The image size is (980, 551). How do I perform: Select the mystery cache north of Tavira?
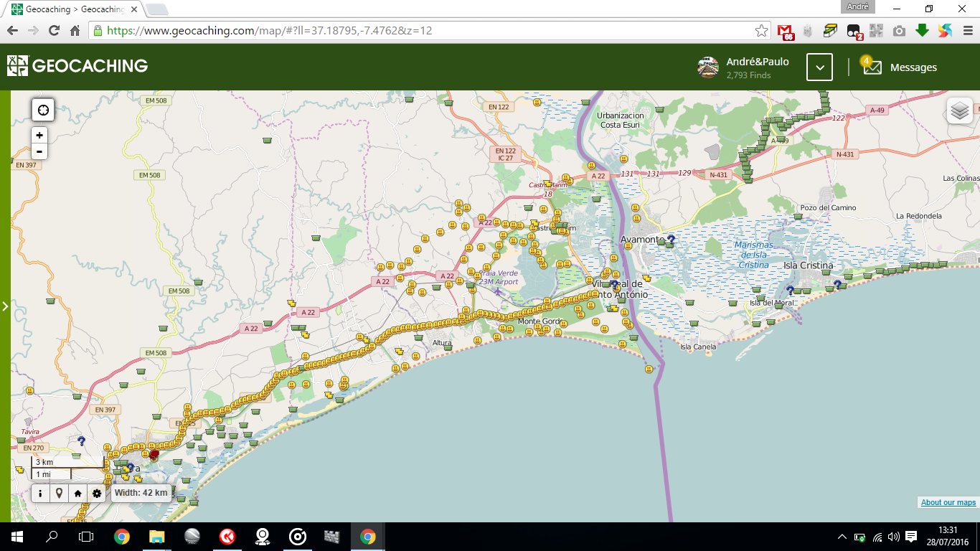tap(81, 441)
